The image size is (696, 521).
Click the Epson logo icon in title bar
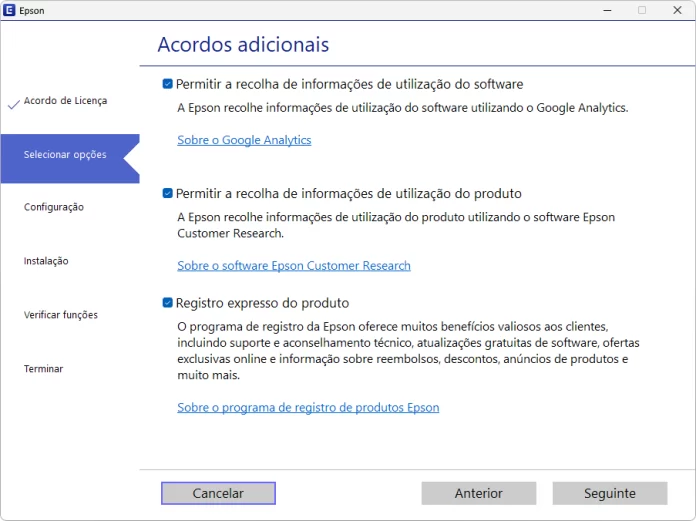pos(9,10)
